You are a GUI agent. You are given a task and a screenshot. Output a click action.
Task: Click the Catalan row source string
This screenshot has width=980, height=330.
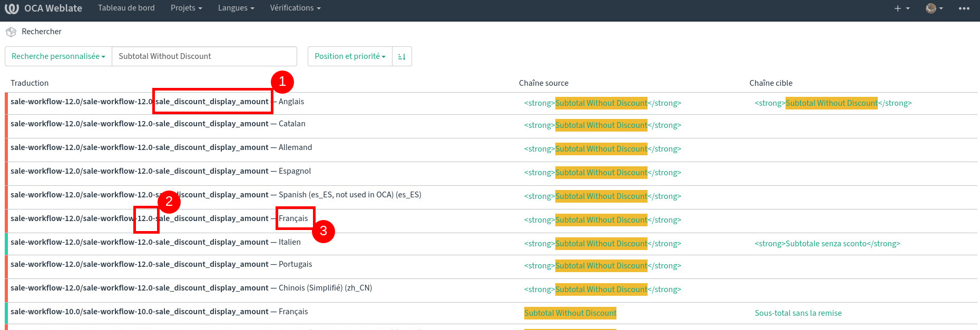[602, 125]
